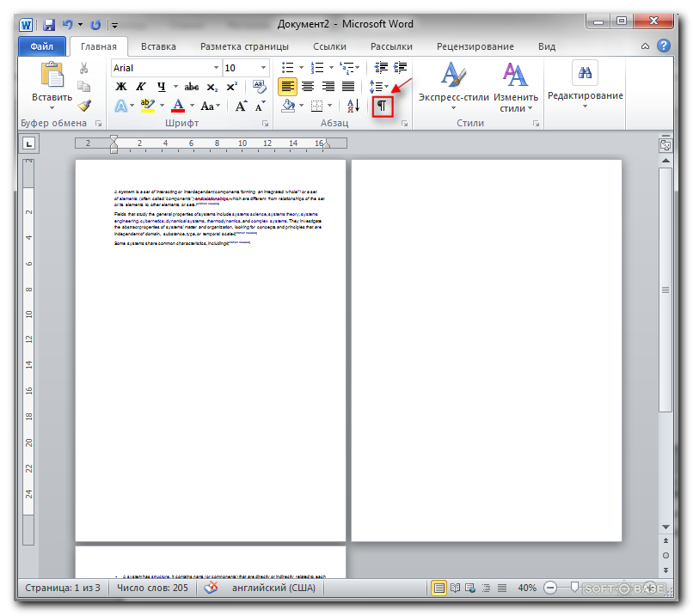Toggle italic formatting (К)

click(x=140, y=87)
